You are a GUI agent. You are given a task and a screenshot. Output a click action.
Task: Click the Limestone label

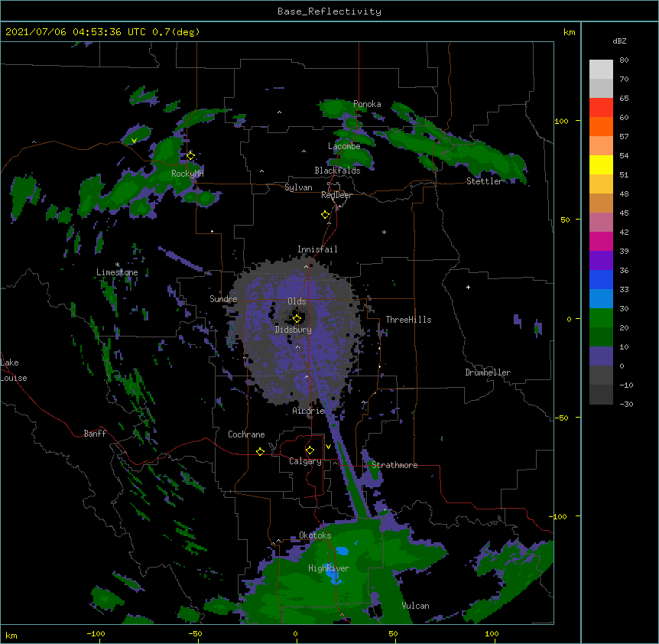coord(117,272)
